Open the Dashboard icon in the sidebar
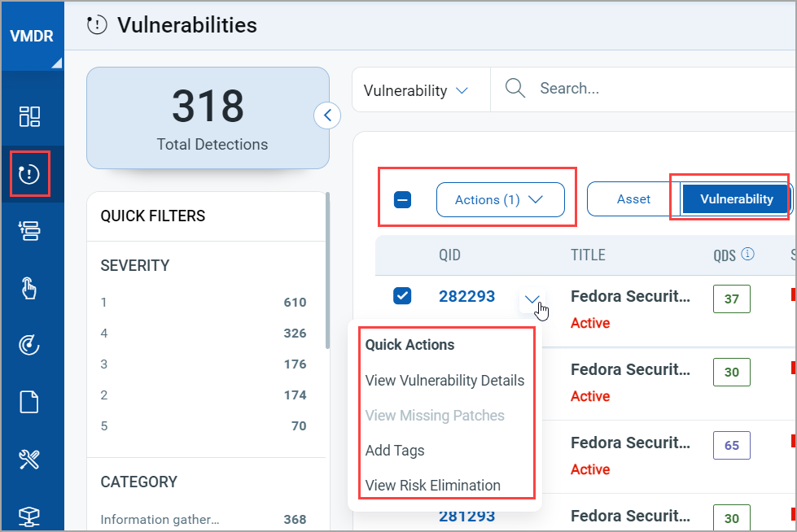Viewport: 797px width, 532px height. pos(30,116)
